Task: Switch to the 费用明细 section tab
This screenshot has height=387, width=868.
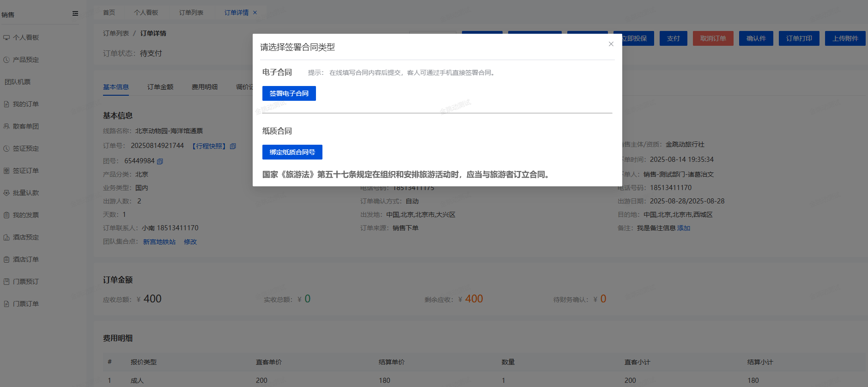Action: point(204,87)
